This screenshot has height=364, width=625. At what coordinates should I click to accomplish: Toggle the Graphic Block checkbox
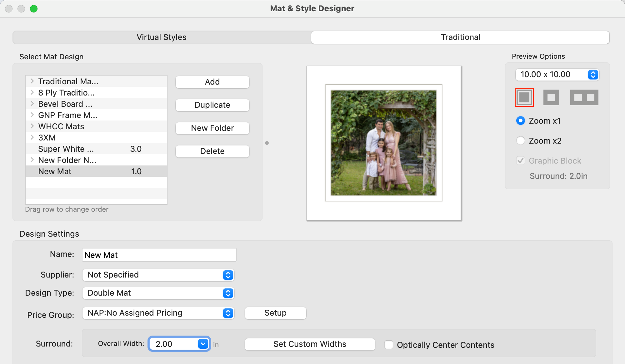(x=521, y=161)
